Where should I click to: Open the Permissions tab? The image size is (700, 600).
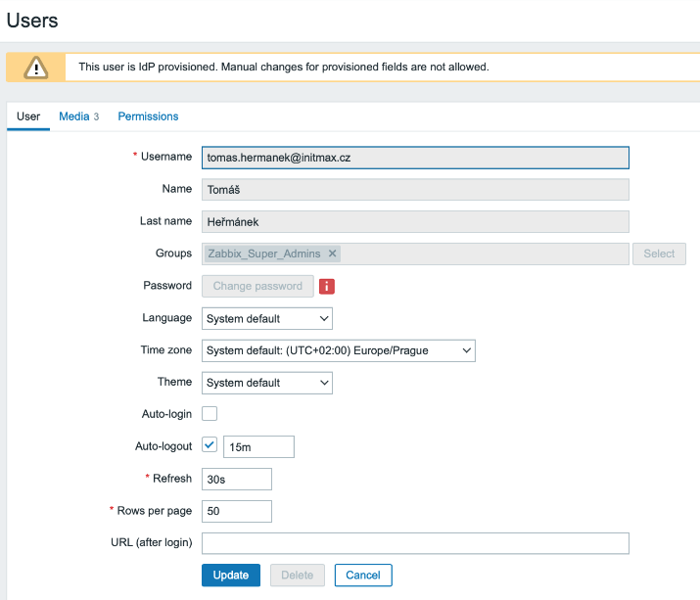pos(148,116)
